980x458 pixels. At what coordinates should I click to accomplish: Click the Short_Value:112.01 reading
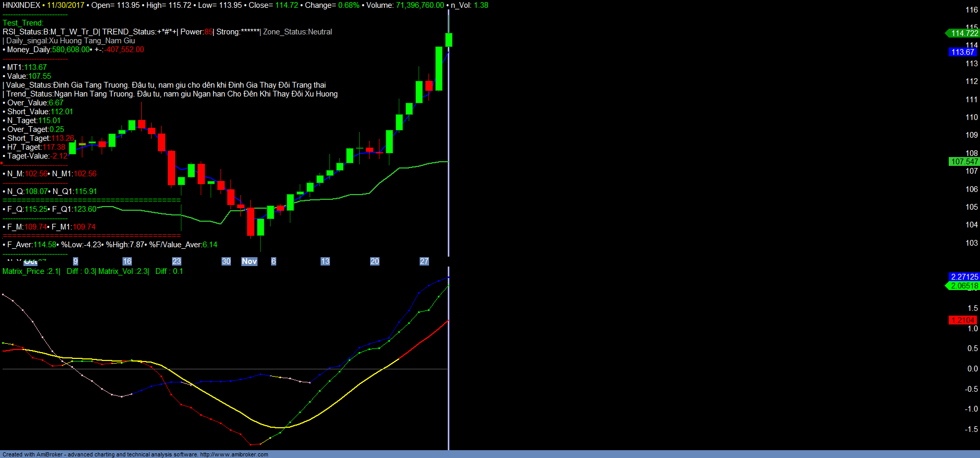[40, 112]
